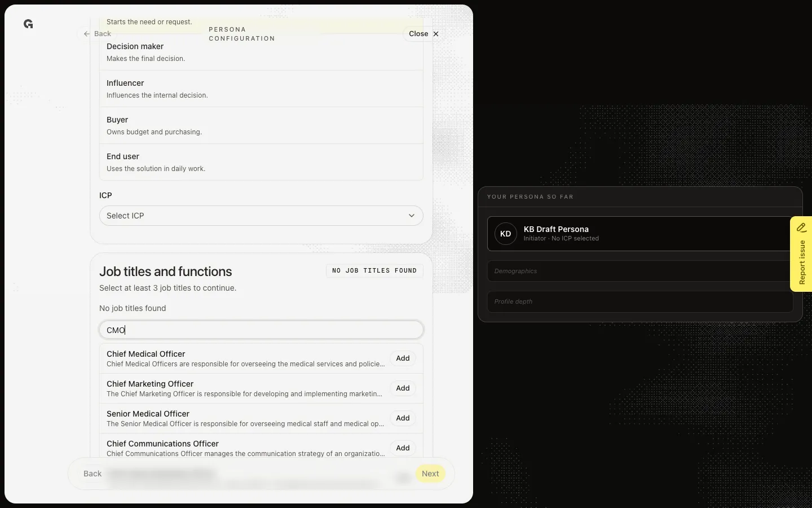The image size is (812, 508).
Task: Add Chief Communications Officer job title
Action: pos(403,448)
